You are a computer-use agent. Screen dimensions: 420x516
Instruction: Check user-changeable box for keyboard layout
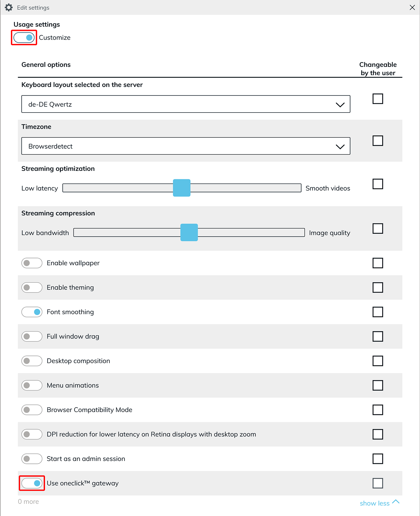coord(378,98)
